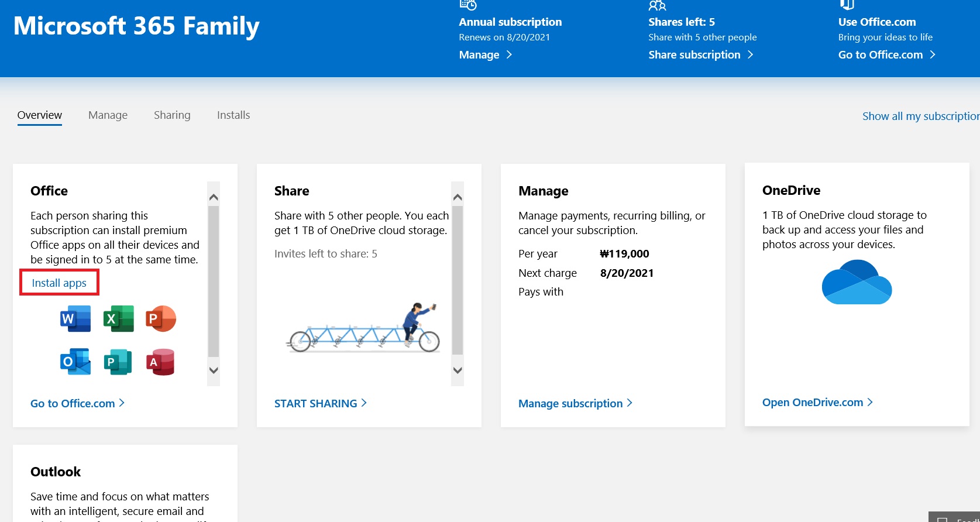
Task: Click 'Bring your ideas to life' text
Action: [x=885, y=37]
